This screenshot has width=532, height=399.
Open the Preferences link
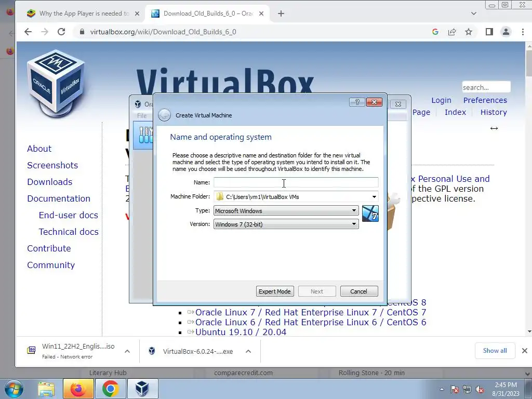pyautogui.click(x=485, y=100)
